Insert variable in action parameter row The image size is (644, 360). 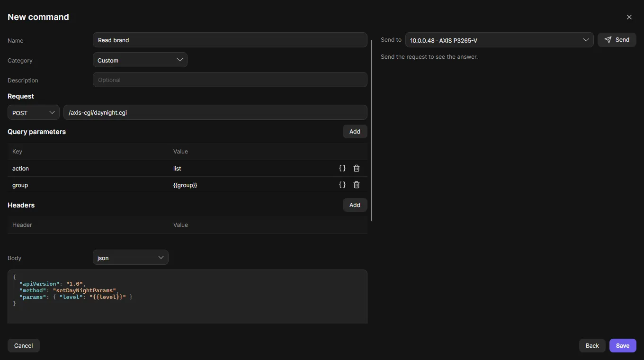click(x=342, y=168)
